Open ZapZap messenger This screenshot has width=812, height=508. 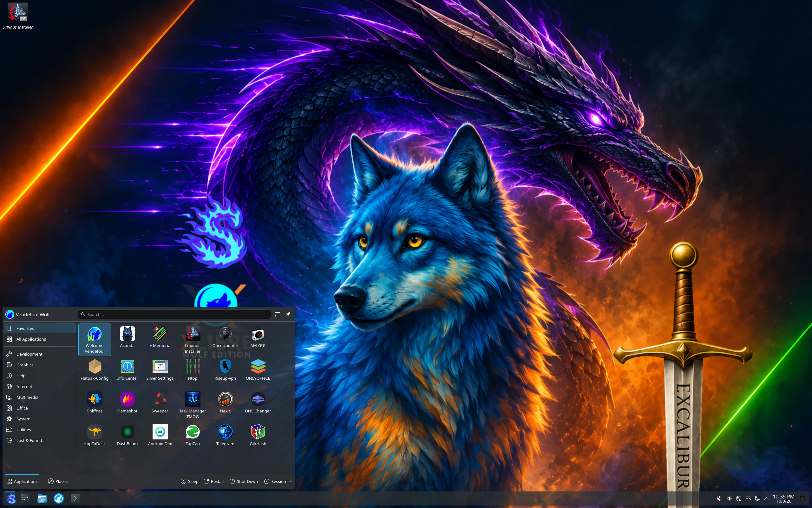click(x=193, y=435)
